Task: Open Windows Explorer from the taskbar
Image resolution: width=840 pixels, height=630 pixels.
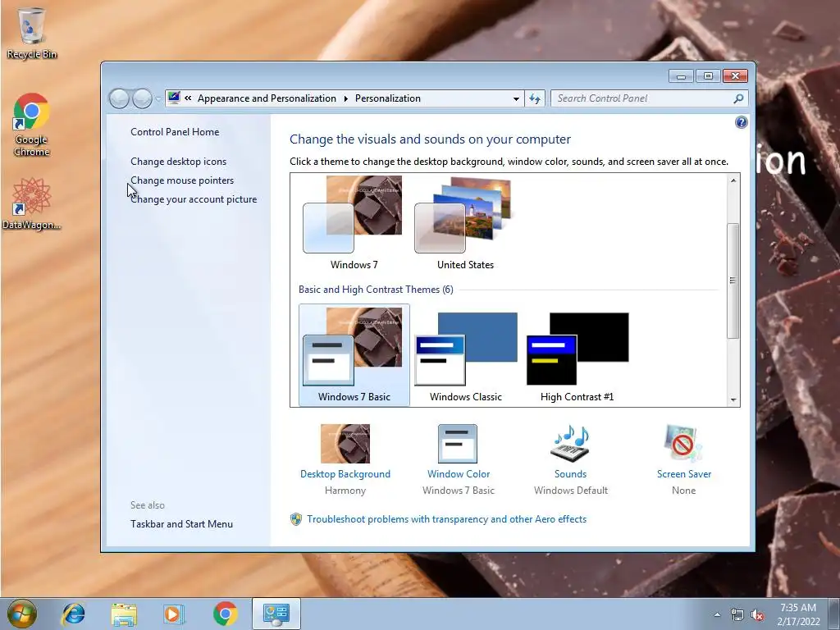Action: pos(124,614)
